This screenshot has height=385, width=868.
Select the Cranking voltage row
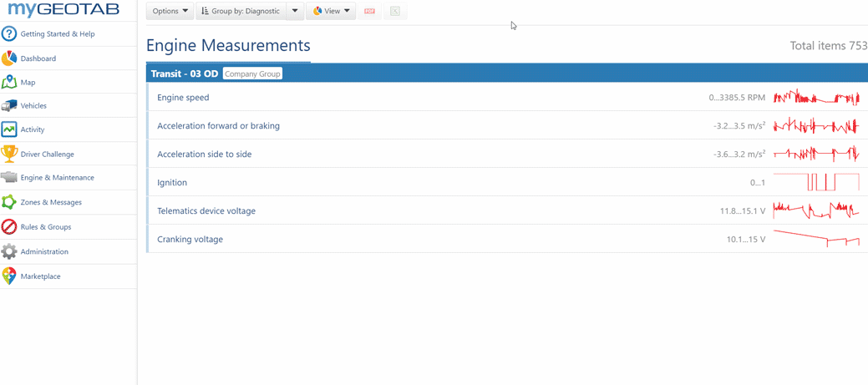click(x=418, y=240)
